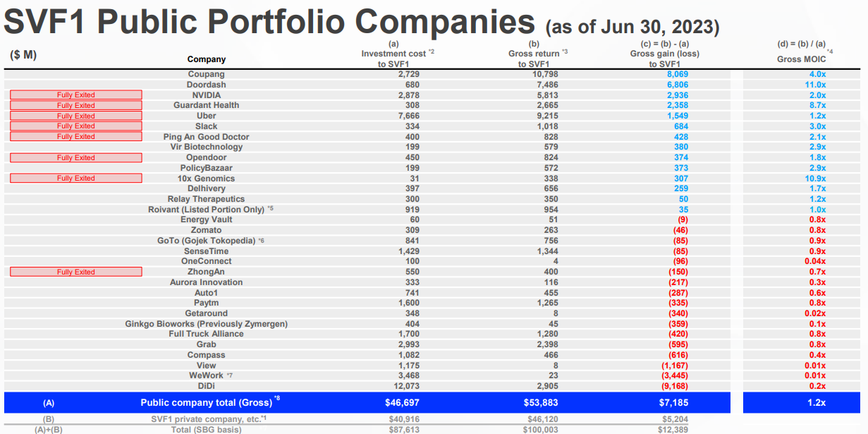Select the Relay Therapeutics row label

[207, 199]
